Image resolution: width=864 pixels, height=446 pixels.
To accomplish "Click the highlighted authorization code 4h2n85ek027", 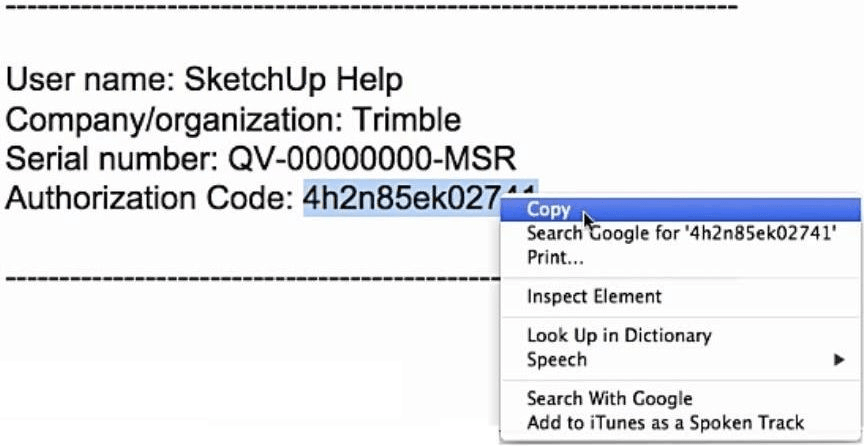I will click(401, 197).
